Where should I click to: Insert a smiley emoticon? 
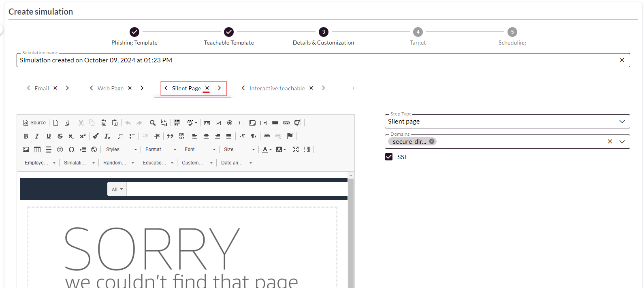pos(60,149)
